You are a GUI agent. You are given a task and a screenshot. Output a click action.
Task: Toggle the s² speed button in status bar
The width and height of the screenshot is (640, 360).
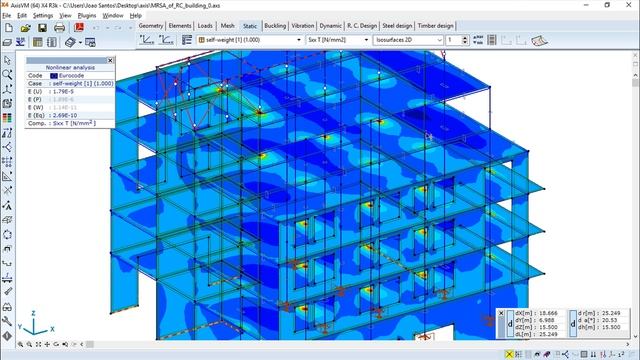(621, 354)
